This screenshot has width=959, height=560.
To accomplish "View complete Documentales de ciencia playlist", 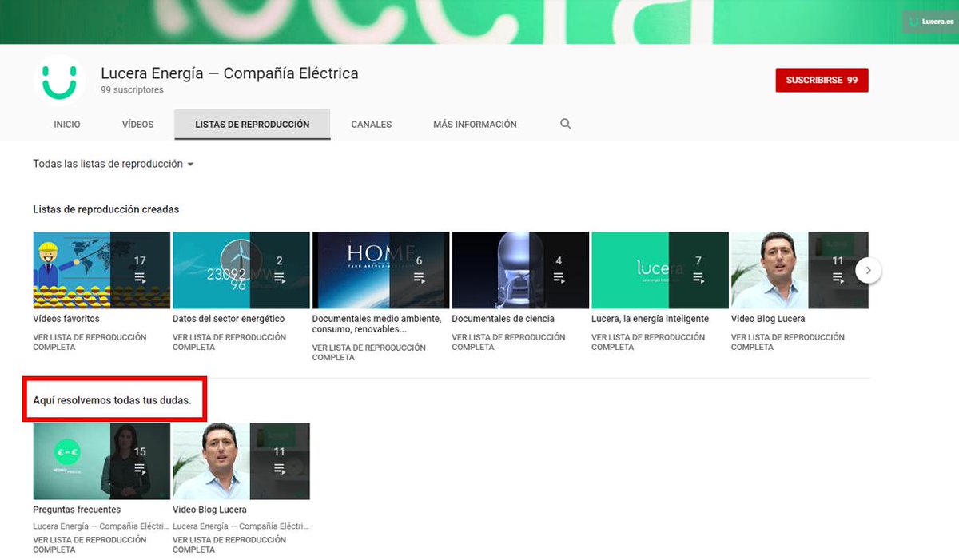I will point(508,342).
